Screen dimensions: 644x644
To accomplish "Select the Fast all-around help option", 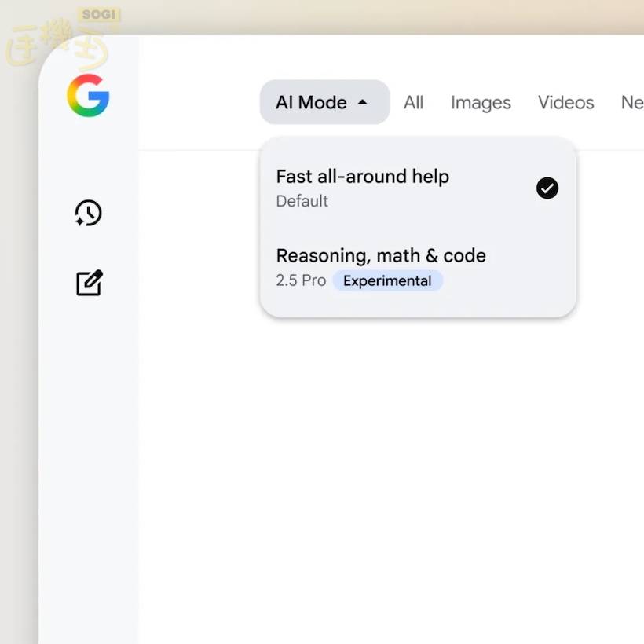I will point(362,177).
